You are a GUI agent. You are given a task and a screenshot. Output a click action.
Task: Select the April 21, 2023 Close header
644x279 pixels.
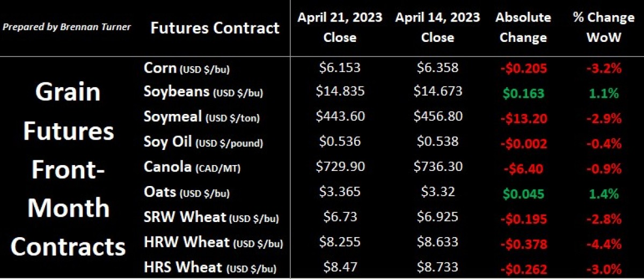[340, 27]
